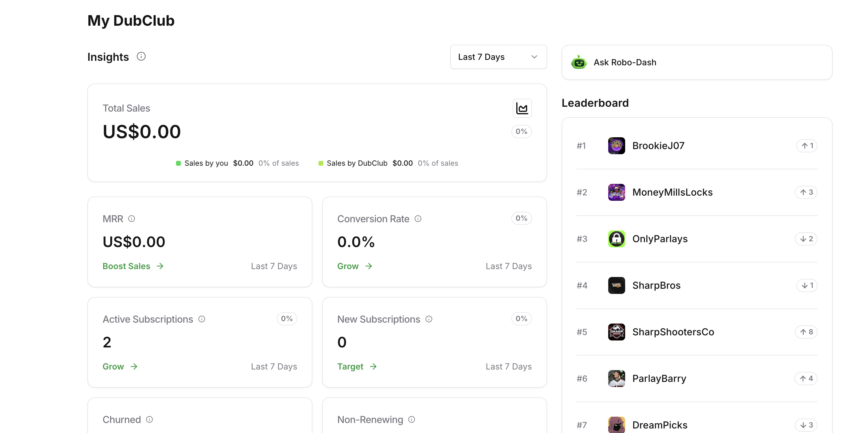Click the Active Subscriptions info icon
868x433 pixels.
point(202,319)
